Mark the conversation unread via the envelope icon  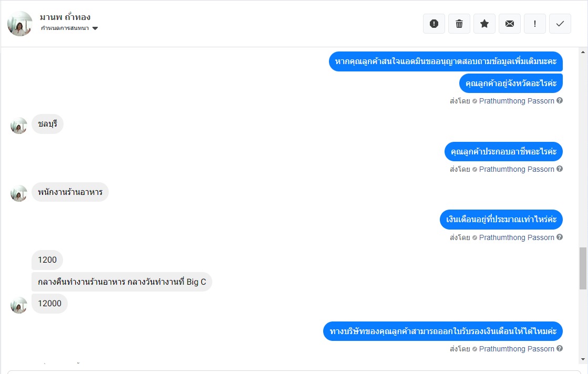(x=510, y=24)
